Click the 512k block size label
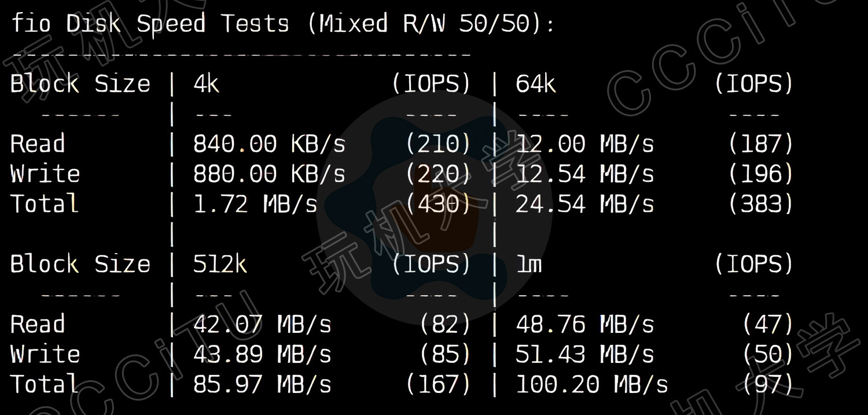This screenshot has height=415, width=868. pos(220,265)
